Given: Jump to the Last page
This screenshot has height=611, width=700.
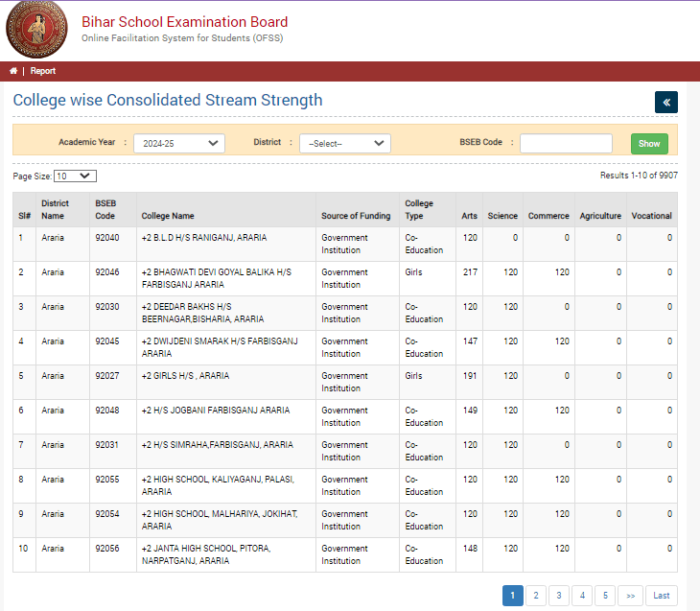Looking at the screenshot, I should coord(662,596).
